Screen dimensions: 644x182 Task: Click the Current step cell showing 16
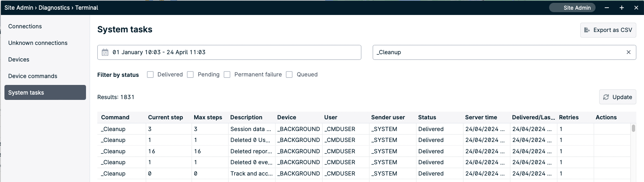click(169, 151)
